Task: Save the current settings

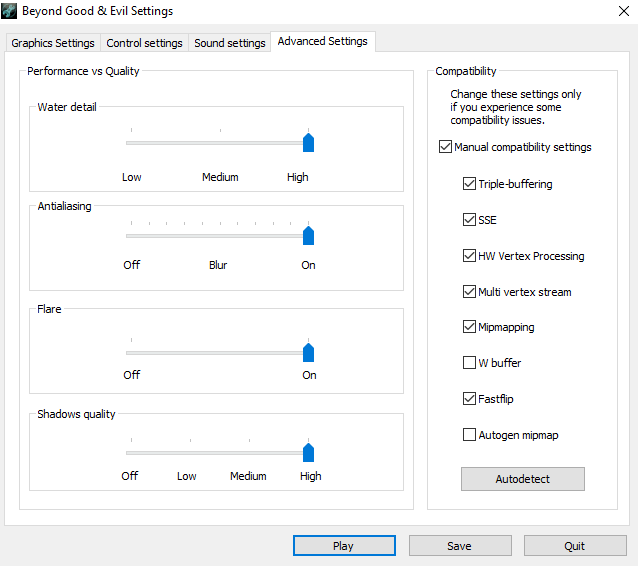Action: 460,546
